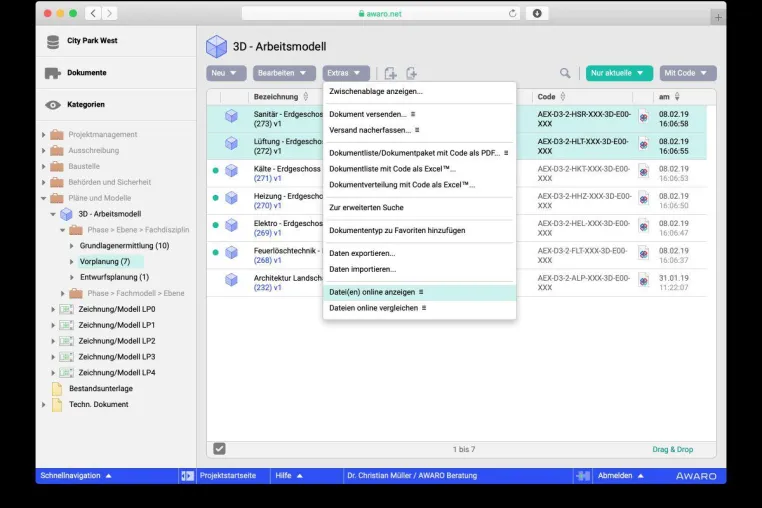Toggle the green status dot of the Feuerlöschtechnik row

click(215, 252)
